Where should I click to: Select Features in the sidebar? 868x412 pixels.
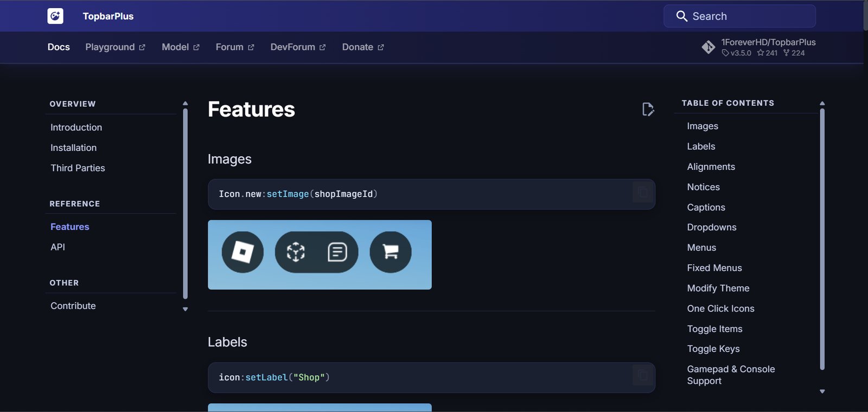[69, 227]
